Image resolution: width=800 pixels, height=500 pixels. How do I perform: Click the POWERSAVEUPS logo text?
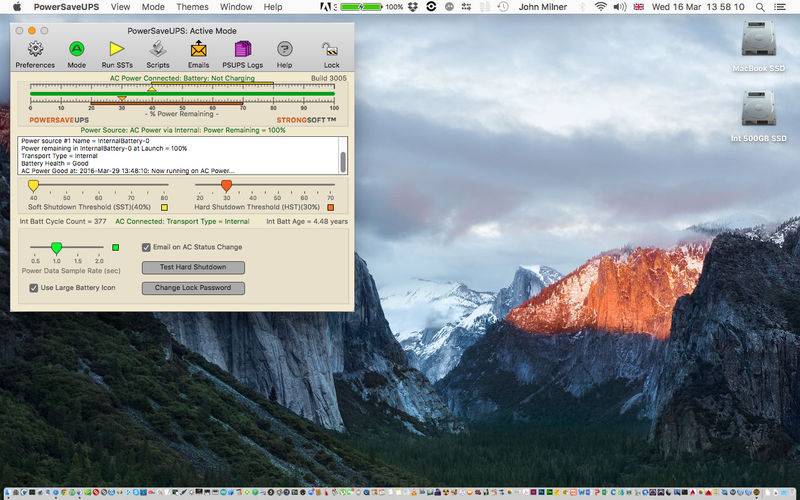[x=59, y=120]
